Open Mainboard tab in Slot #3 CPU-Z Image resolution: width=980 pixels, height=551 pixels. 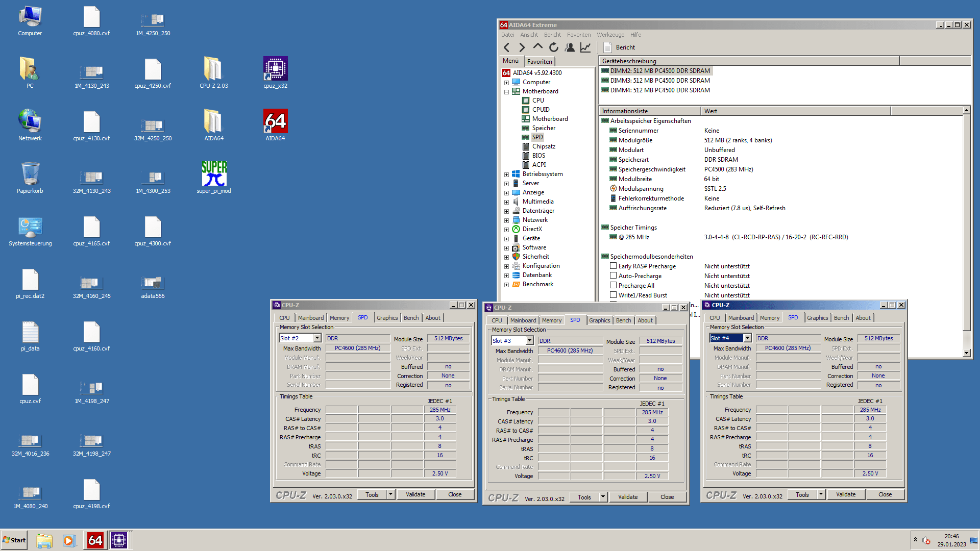523,320
